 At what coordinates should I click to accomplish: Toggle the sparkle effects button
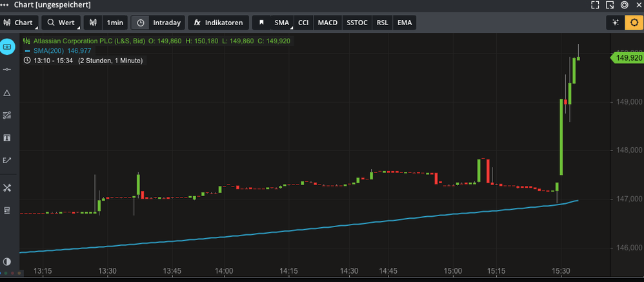click(x=615, y=23)
